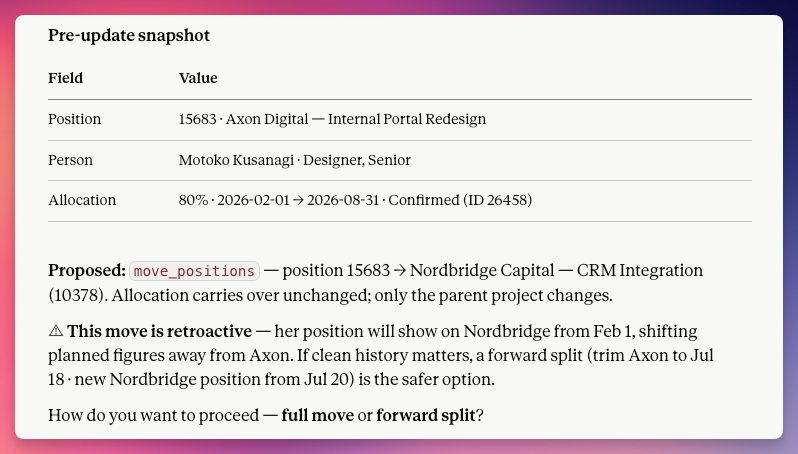Select the Position row label
The image size is (798, 454).
pos(74,119)
